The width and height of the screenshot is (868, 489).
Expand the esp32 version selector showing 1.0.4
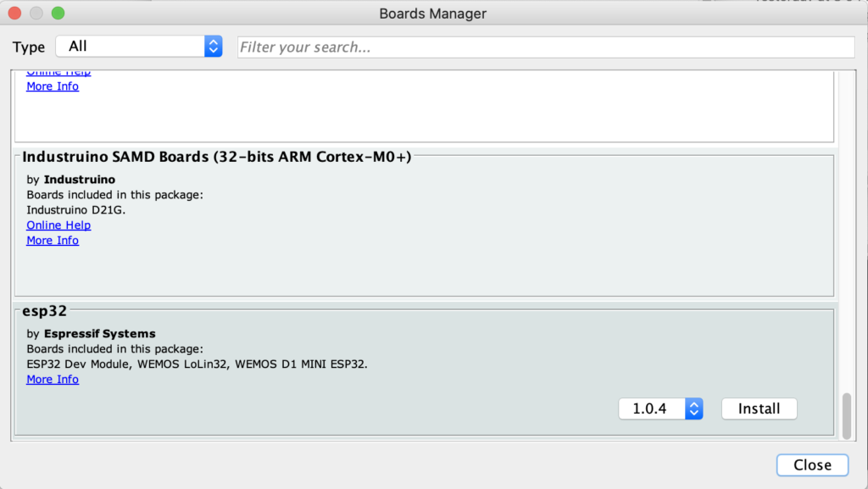click(660, 408)
